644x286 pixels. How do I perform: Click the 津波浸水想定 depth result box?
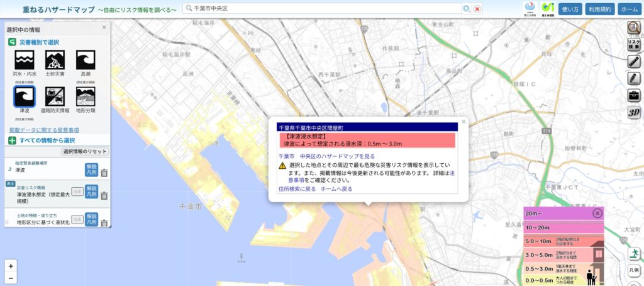click(367, 140)
